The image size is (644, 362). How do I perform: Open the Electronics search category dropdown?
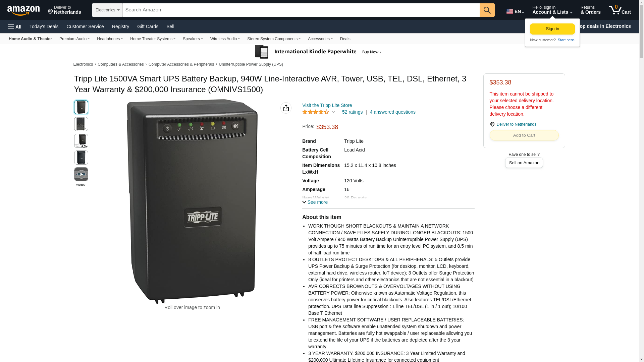point(107,10)
